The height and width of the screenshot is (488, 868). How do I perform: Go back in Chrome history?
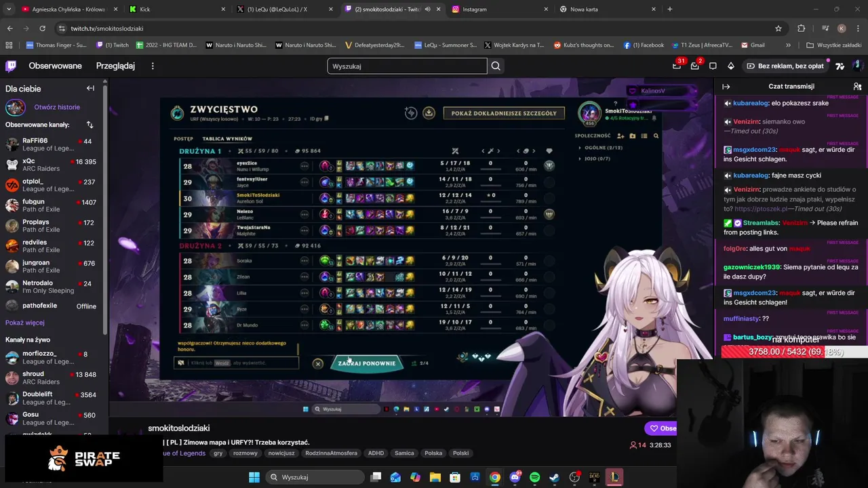[9, 28]
